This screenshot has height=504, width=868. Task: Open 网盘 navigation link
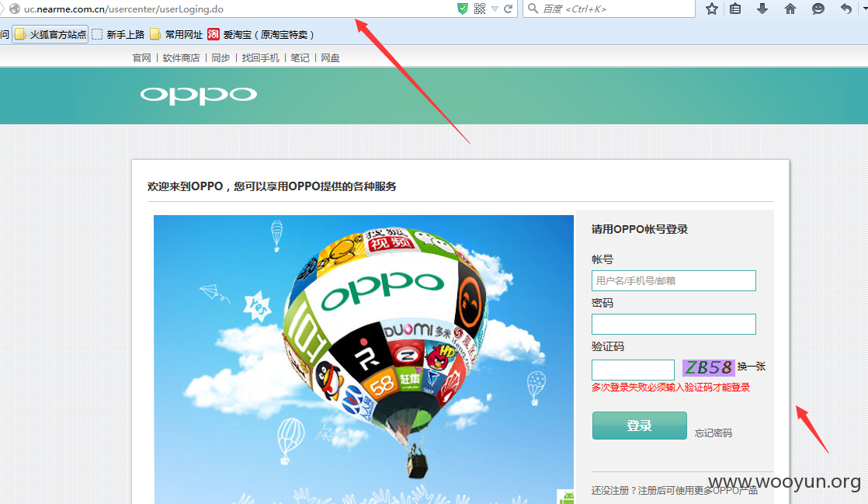point(331,57)
